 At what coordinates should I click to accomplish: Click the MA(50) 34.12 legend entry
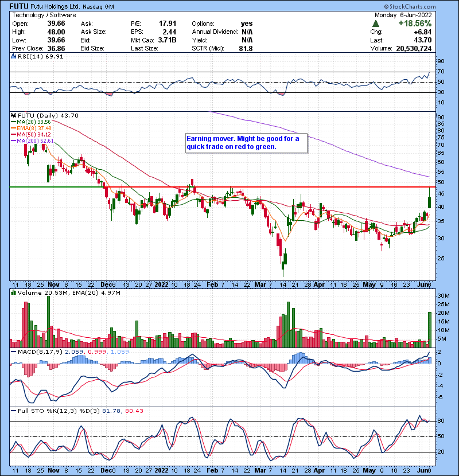[34, 134]
